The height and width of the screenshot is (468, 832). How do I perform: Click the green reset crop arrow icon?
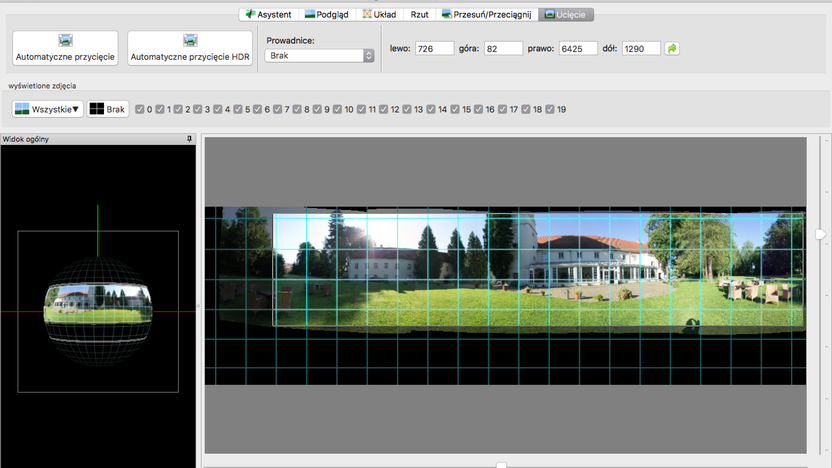672,48
